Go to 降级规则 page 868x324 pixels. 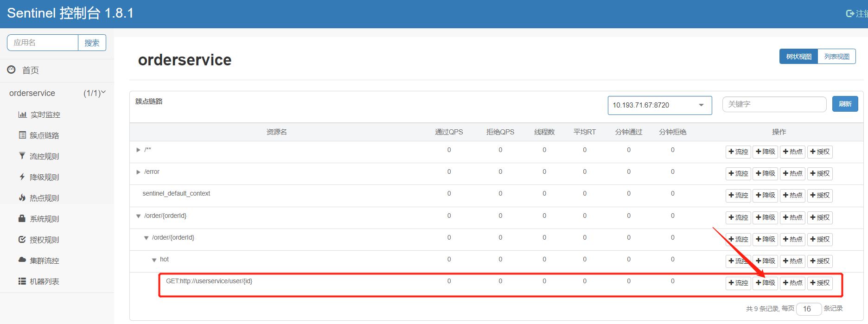tap(45, 177)
